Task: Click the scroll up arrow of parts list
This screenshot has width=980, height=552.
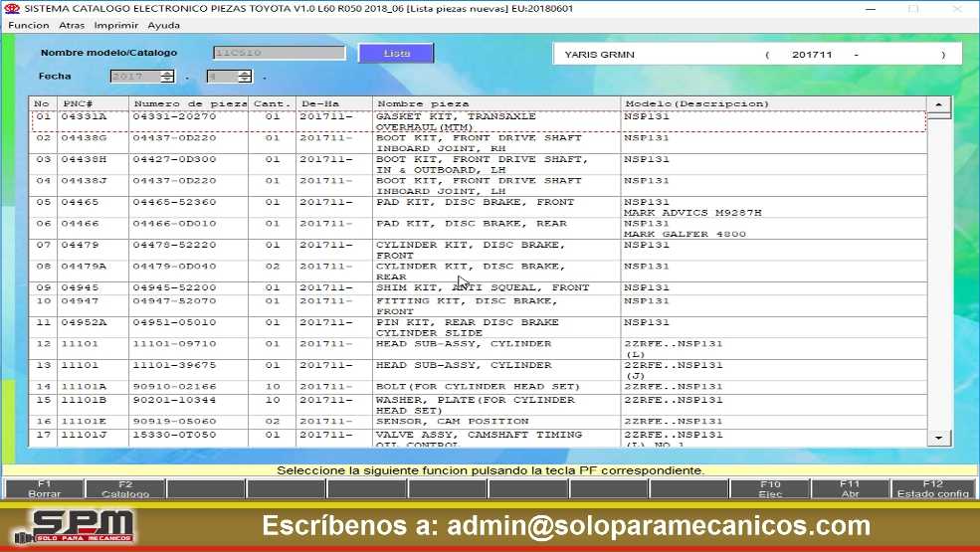Action: click(939, 104)
